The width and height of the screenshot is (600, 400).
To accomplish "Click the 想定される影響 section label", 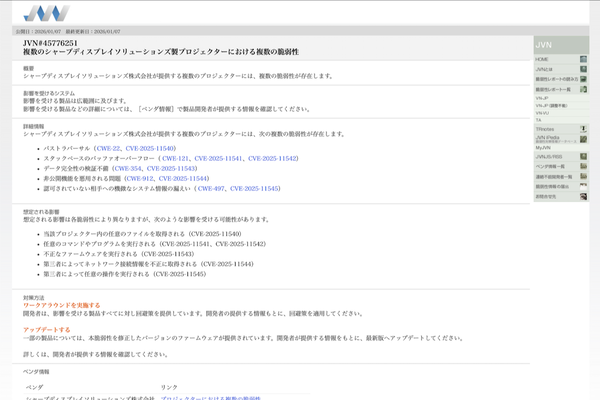I will pyautogui.click(x=41, y=212).
